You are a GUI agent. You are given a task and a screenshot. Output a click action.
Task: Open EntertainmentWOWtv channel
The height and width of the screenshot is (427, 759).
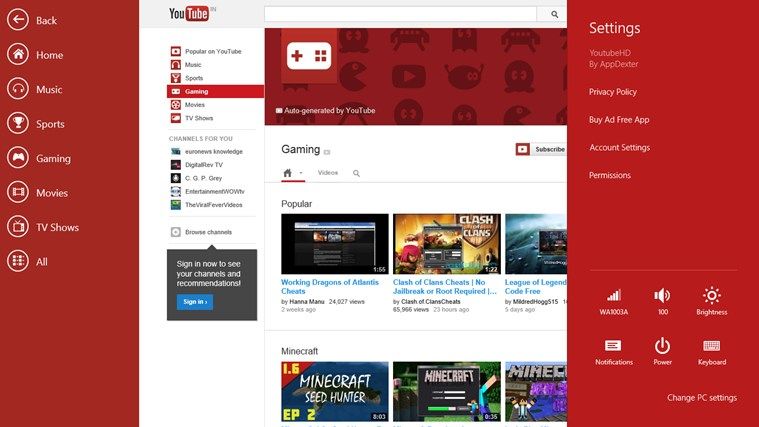214,192
